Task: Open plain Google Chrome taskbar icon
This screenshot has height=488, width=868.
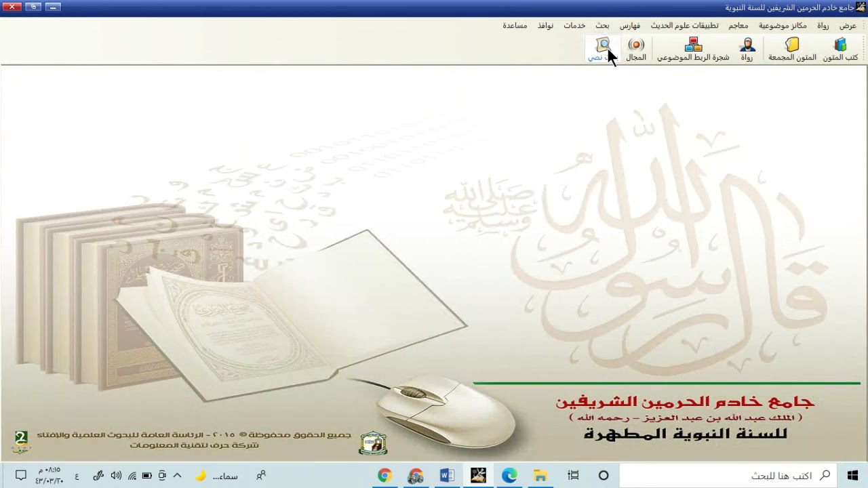Action: click(x=384, y=475)
